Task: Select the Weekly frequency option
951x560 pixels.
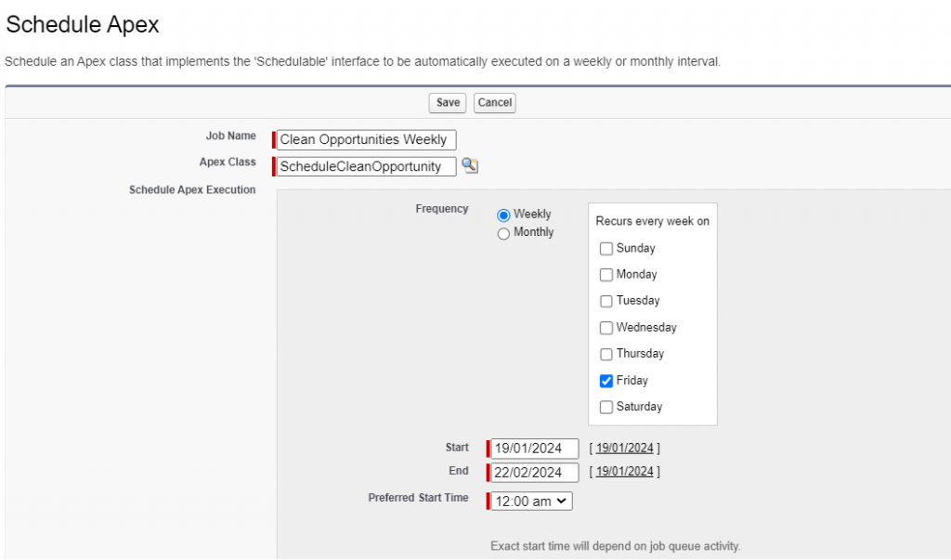Action: point(503,214)
